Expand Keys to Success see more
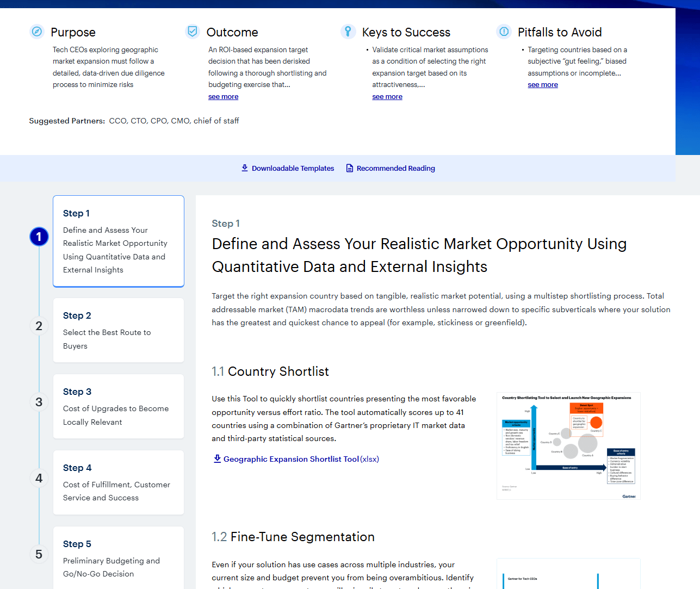Viewport: 700px width, 589px height. point(387,97)
